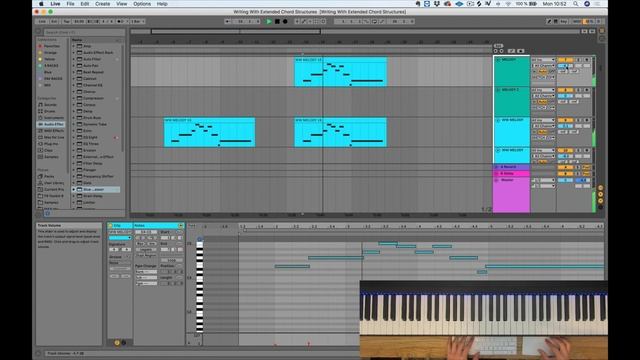Open Current Project in Places

[51, 189]
